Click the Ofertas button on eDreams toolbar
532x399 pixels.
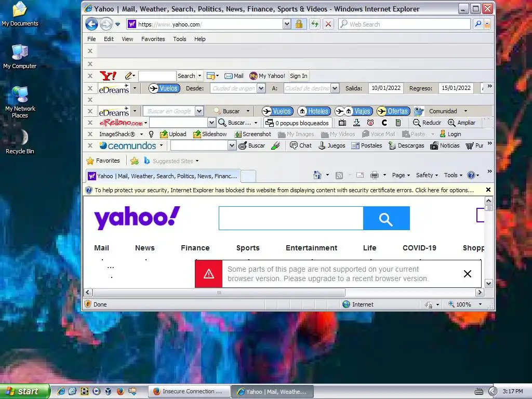[393, 111]
